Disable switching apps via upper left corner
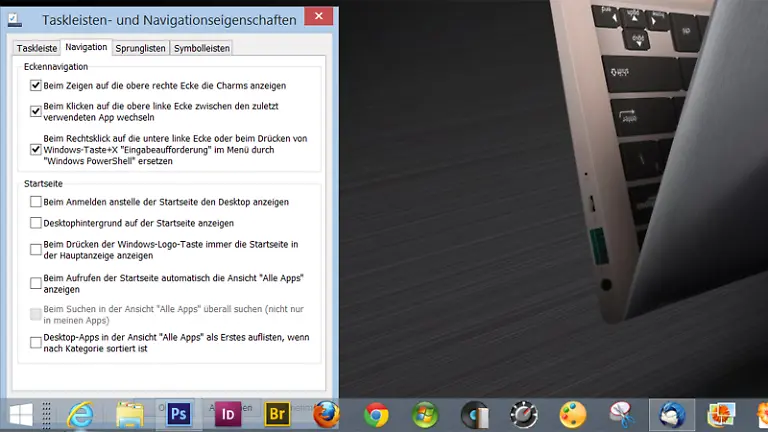Screen dimensions: 768x432 coord(36,111)
